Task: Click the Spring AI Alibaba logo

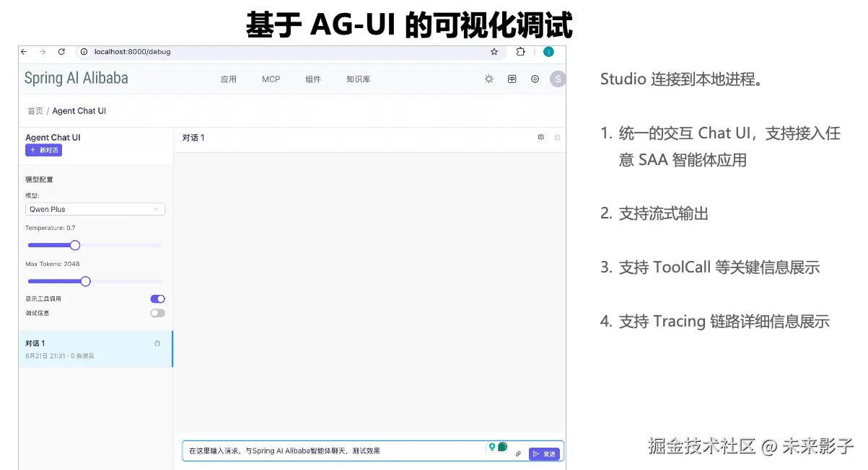Action: pos(76,78)
